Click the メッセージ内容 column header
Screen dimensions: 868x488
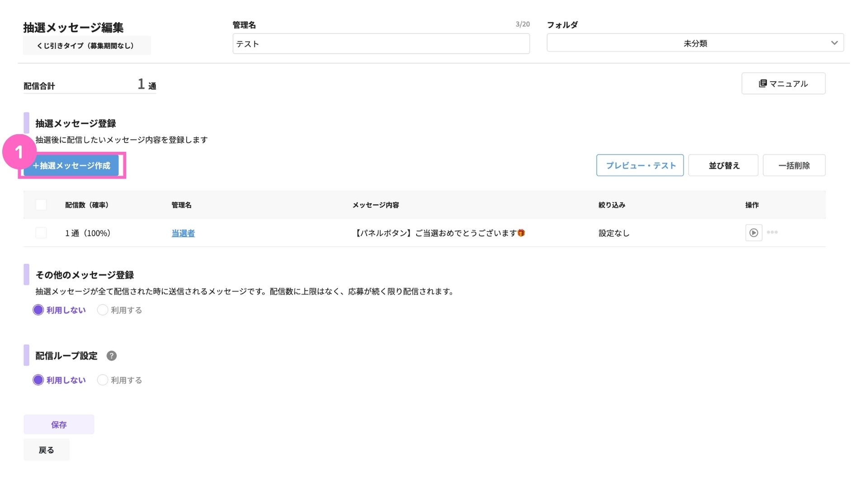coord(376,205)
